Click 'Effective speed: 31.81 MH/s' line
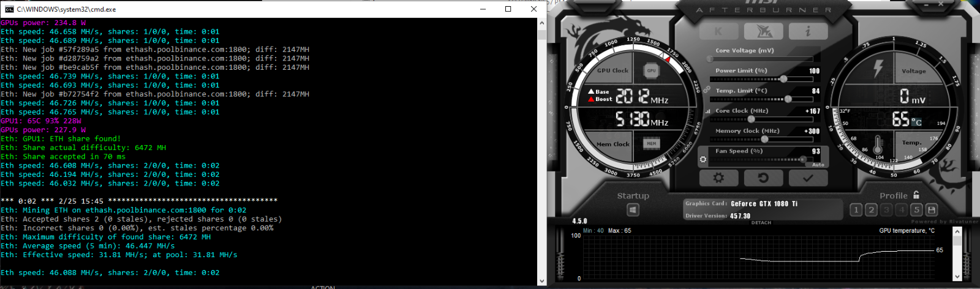The height and width of the screenshot is (289, 980). [119, 255]
